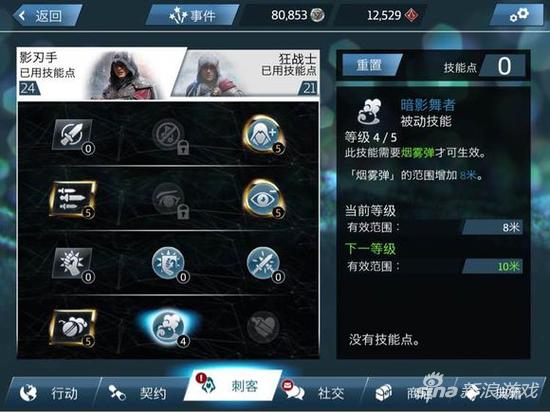Select the crossed dagger burst skill

pos(263,264)
